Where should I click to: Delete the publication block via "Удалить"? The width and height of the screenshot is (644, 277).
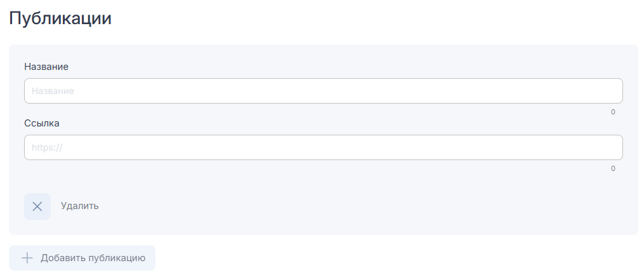(79, 206)
